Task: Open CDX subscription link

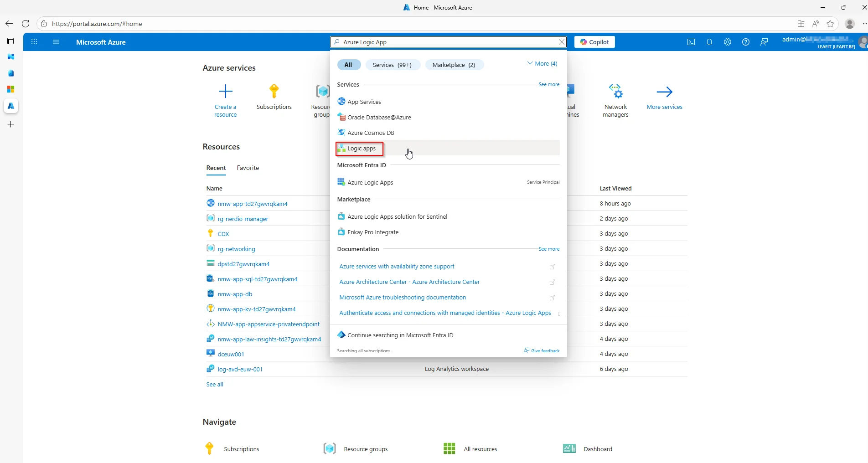Action: 223,234
